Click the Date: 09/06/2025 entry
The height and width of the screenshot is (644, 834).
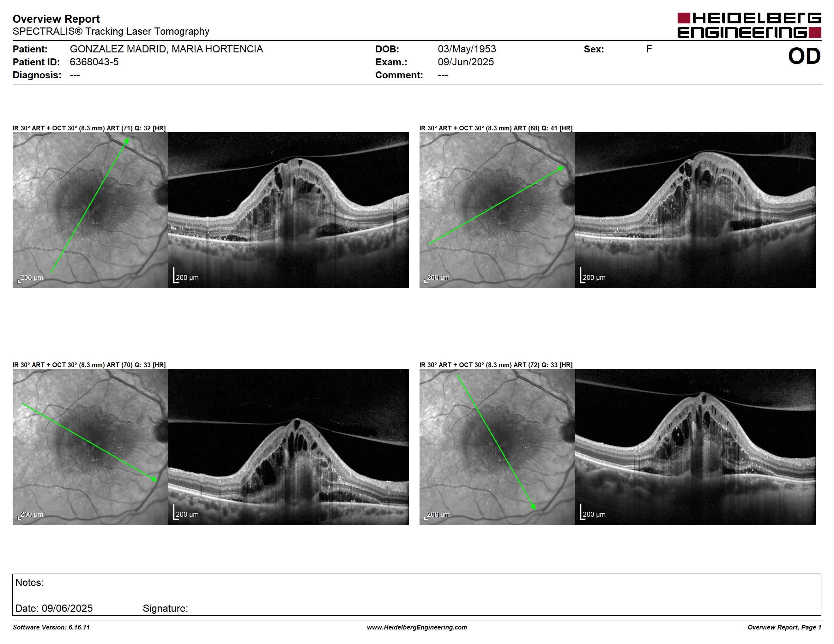coord(54,608)
